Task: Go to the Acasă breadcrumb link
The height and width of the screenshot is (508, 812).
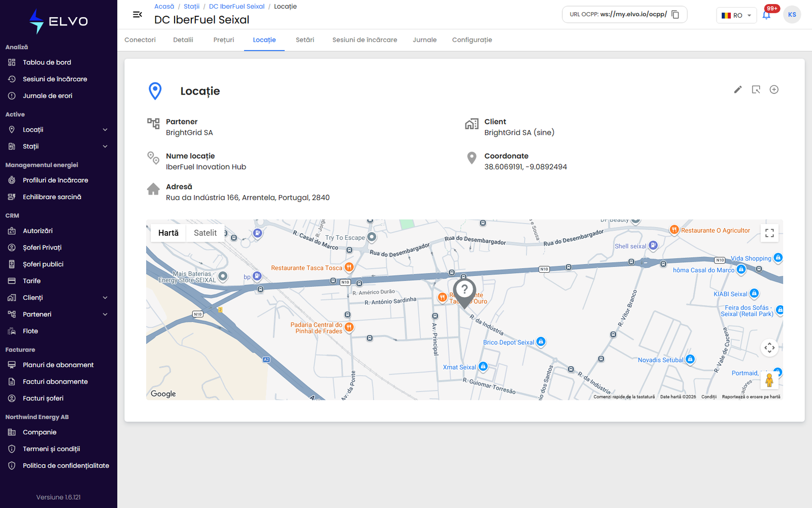Action: [x=164, y=7]
